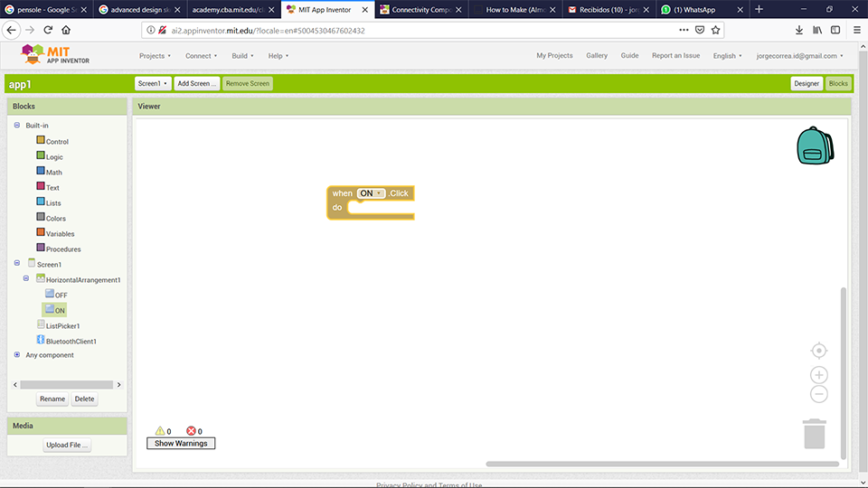Open the Report an Issue link
868x488 pixels.
point(676,55)
